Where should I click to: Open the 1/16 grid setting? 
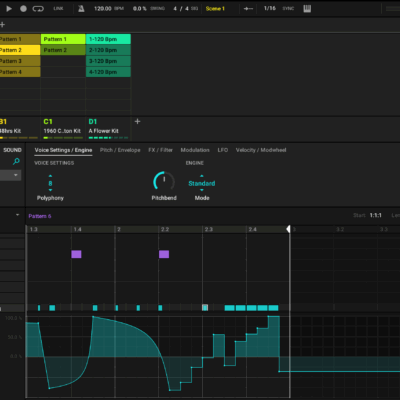click(270, 8)
